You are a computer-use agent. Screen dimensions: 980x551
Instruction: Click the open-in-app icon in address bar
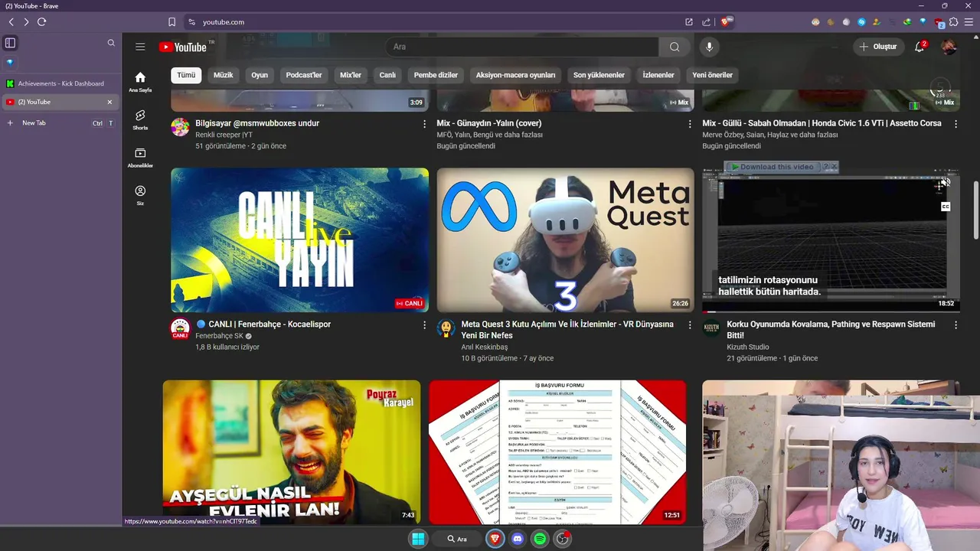(x=689, y=22)
